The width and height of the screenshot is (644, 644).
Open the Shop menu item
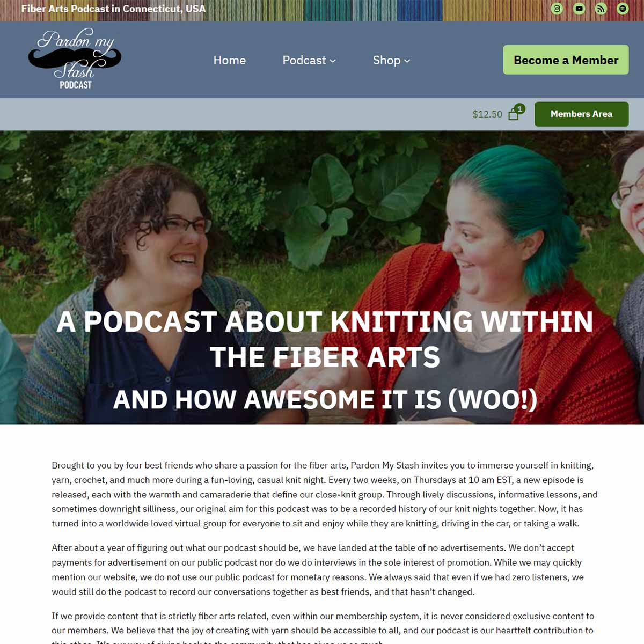pos(387,60)
